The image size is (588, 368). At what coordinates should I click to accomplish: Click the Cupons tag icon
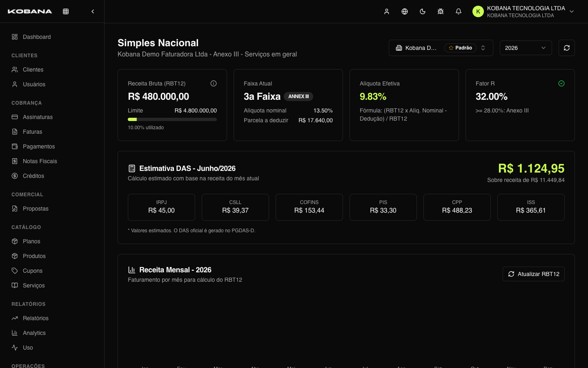click(x=15, y=271)
